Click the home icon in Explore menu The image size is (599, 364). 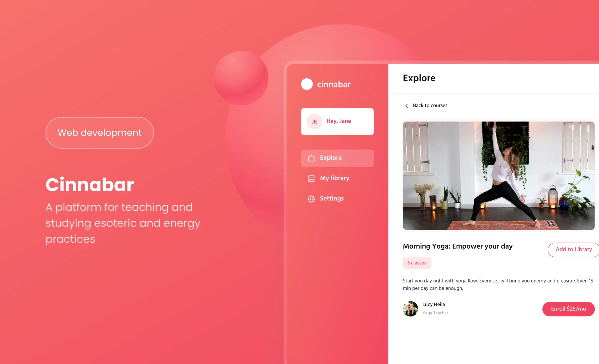pos(311,158)
